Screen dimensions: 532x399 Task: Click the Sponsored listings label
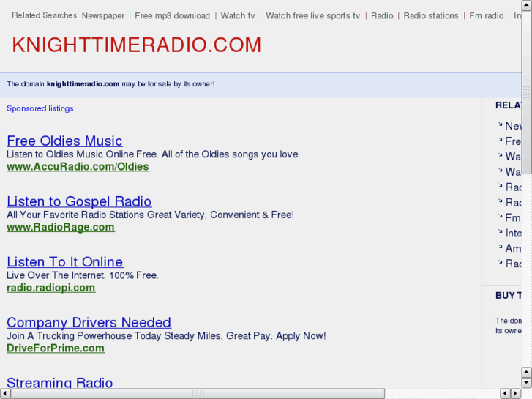[40, 108]
